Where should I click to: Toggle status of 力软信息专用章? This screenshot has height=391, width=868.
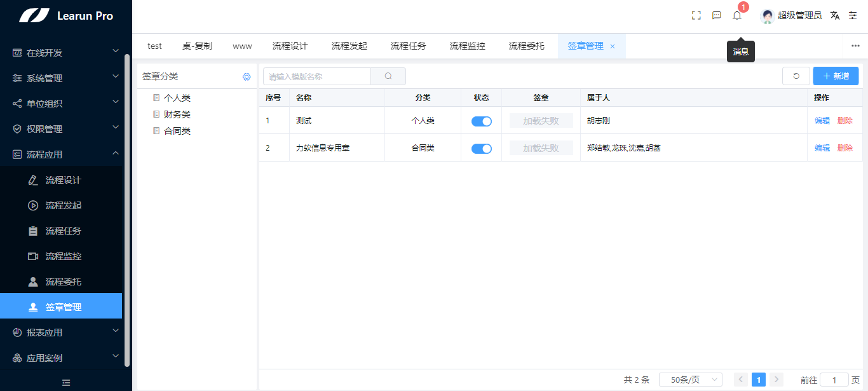click(481, 148)
